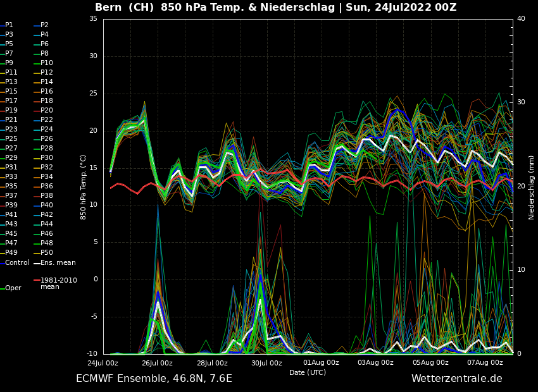Select the 30Jul 00z date tick
538x392 pixels.
266,363
